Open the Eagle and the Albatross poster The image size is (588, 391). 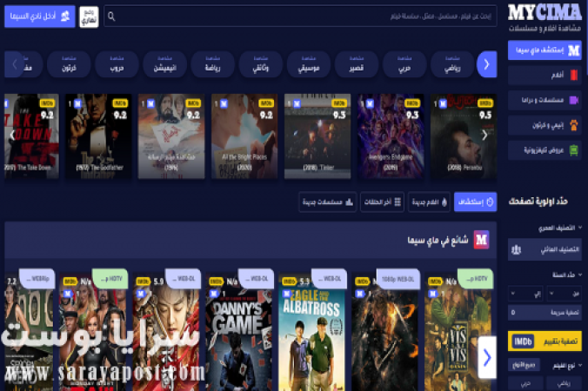311,331
